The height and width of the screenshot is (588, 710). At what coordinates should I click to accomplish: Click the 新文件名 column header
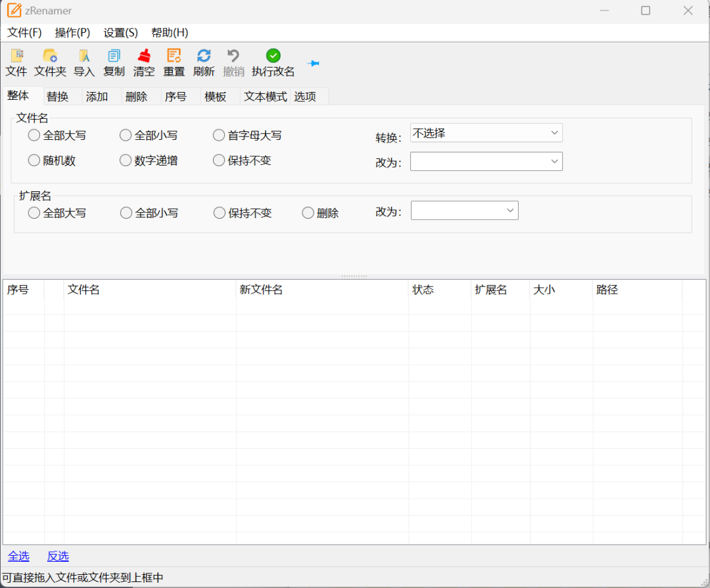tap(322, 290)
